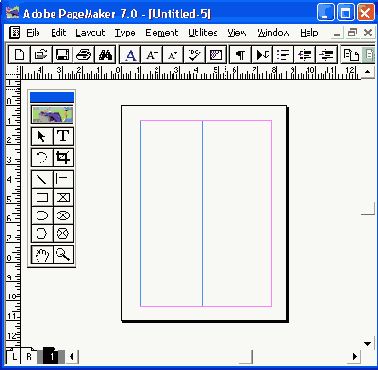
Task: Click the document control icon in menu bar
Action: click(14, 33)
